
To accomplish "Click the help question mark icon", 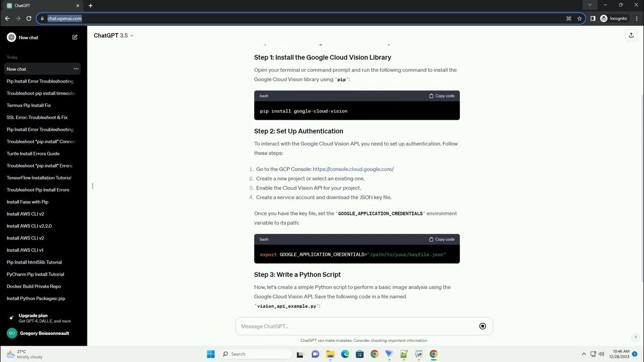I will [x=635, y=338].
